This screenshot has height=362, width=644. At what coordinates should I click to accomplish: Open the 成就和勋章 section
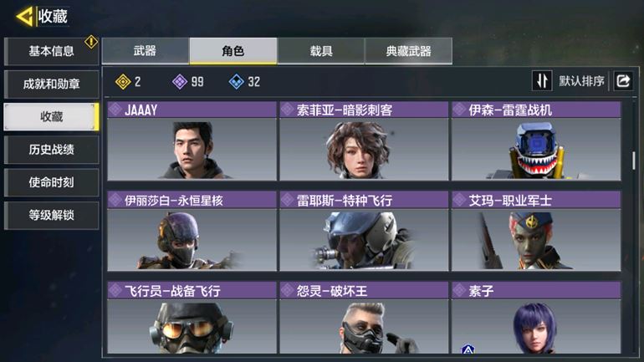coord(51,84)
